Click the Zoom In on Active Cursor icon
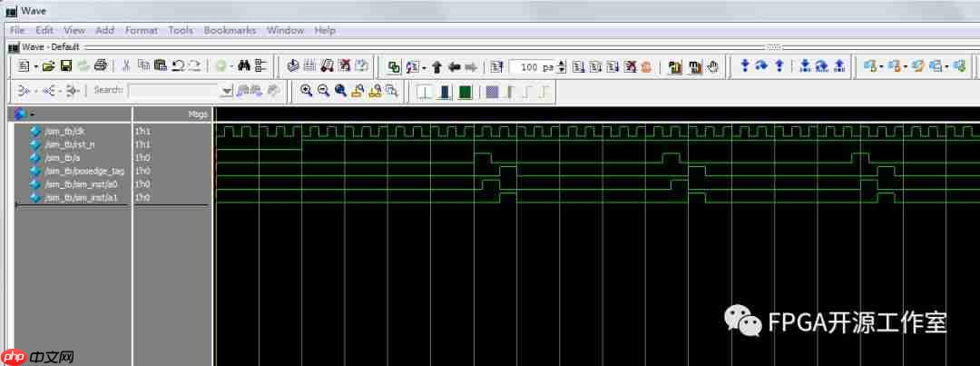 pyautogui.click(x=357, y=91)
